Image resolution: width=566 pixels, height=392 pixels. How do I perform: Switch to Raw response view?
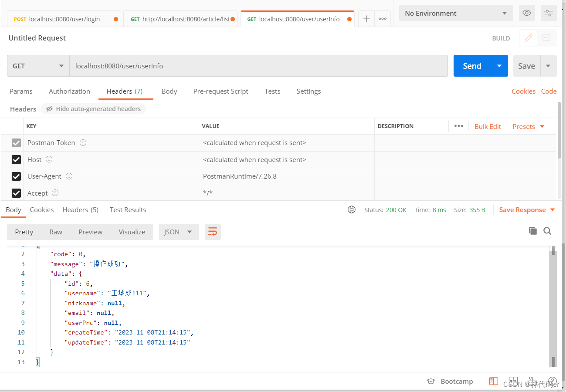tap(56, 232)
